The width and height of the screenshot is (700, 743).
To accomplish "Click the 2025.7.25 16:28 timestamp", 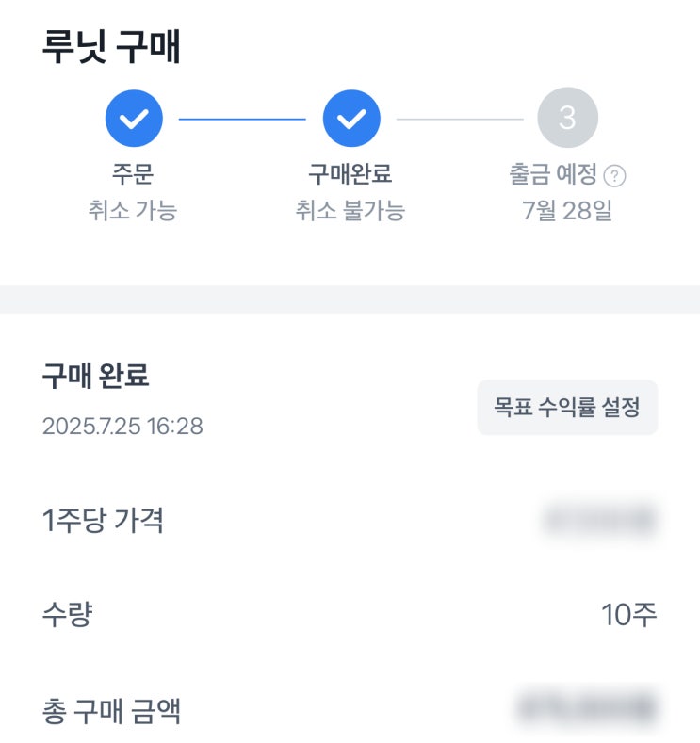I will tap(122, 427).
